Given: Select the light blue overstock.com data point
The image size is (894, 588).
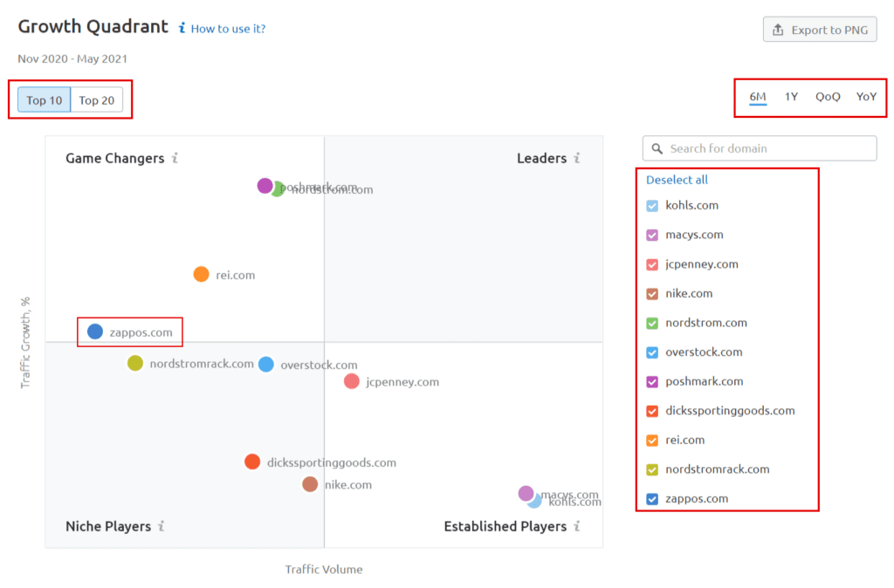Looking at the screenshot, I should [266, 364].
